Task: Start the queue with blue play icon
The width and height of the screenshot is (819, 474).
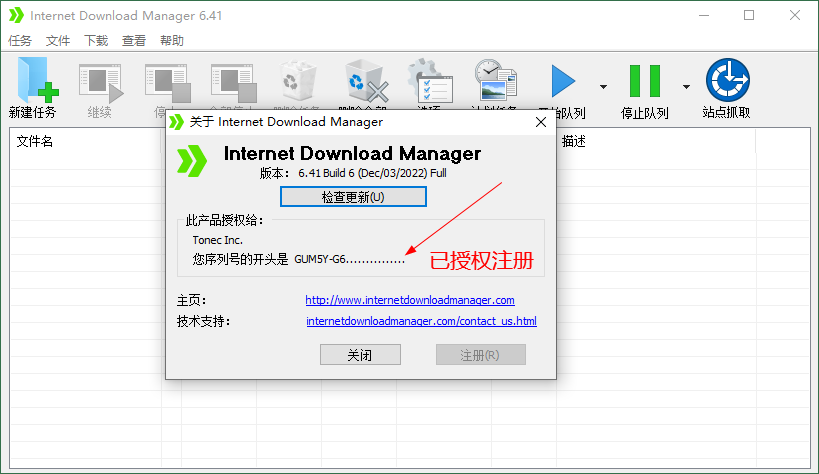Action: [x=563, y=81]
